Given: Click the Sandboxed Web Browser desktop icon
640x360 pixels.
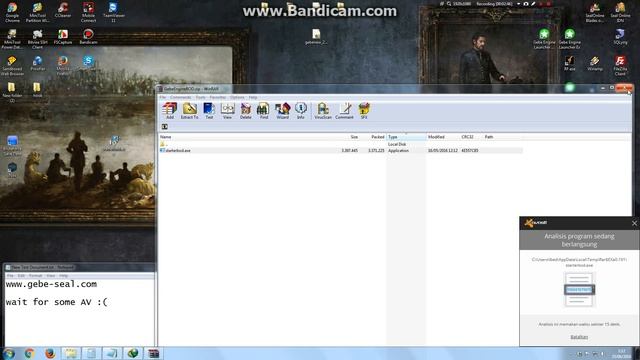Looking at the screenshot, I should (12, 66).
